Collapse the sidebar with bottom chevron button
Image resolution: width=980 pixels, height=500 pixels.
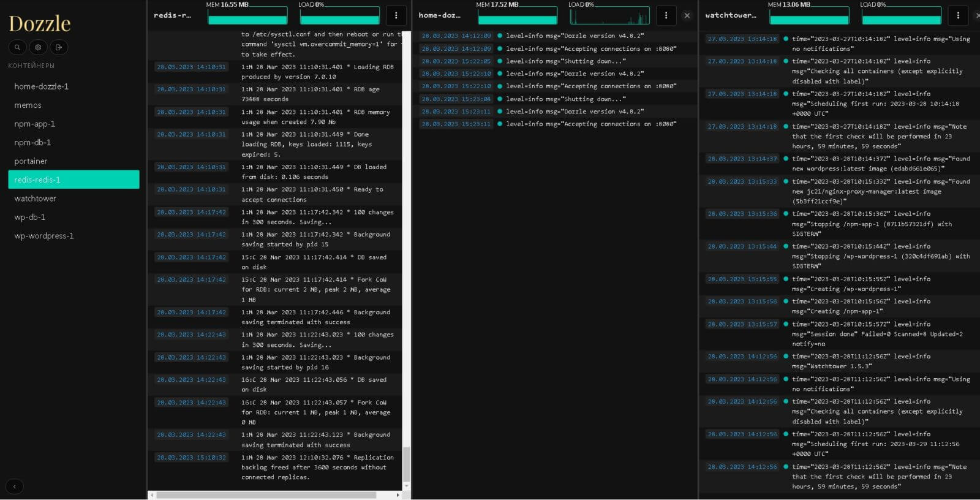(x=15, y=487)
